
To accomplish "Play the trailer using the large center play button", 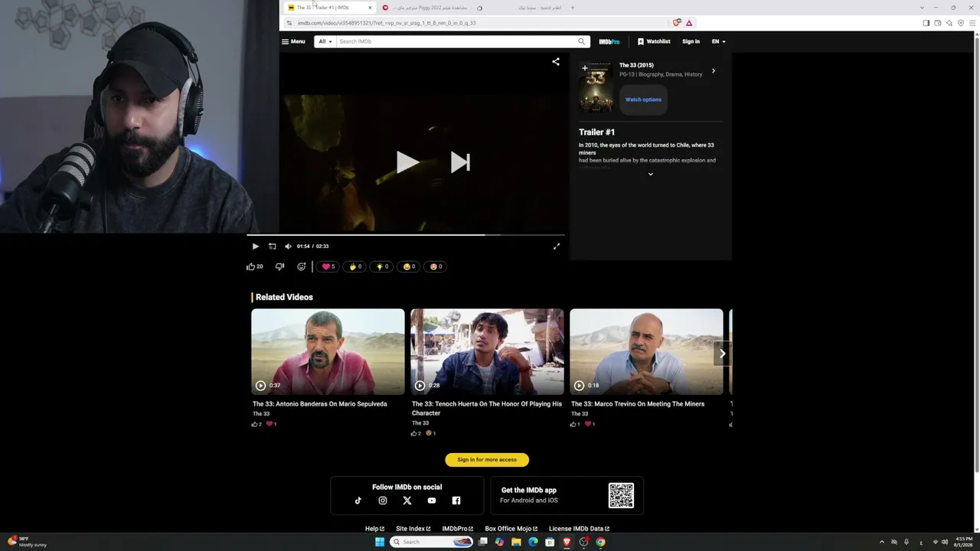I will (x=407, y=162).
